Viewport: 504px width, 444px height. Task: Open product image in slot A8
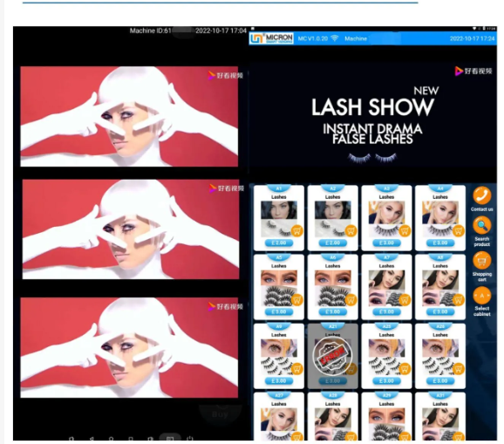440,288
